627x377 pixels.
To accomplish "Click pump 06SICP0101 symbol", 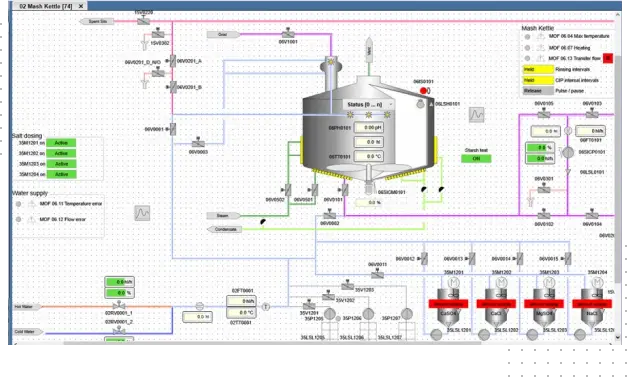I will (x=567, y=152).
